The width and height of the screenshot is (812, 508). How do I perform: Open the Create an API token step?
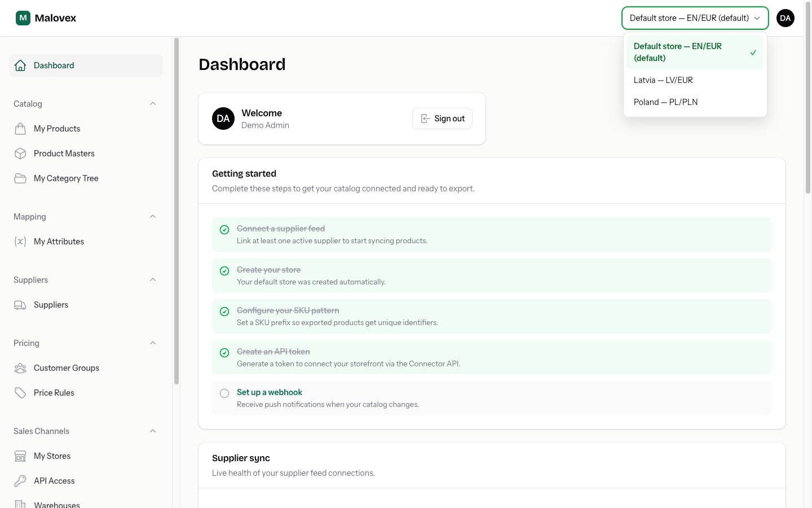492,357
